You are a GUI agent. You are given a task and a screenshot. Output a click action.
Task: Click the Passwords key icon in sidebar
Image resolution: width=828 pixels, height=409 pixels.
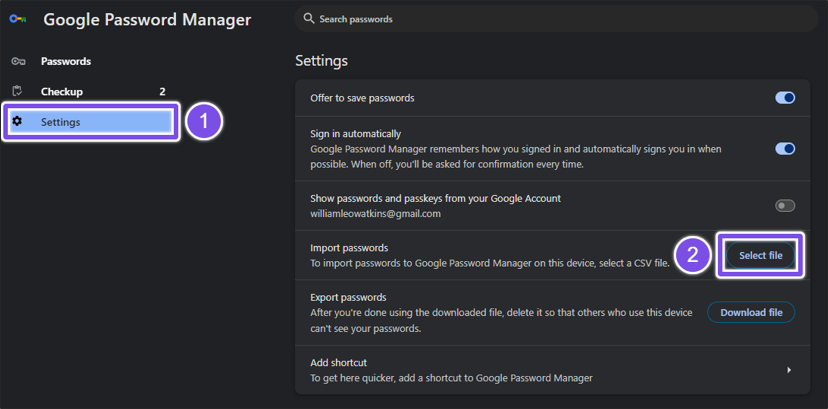point(17,61)
